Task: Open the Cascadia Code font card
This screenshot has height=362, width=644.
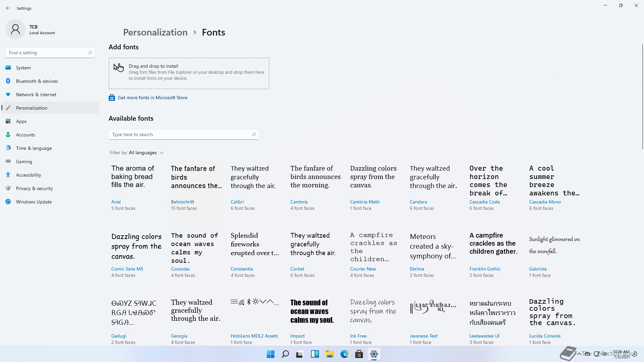Action: (x=495, y=194)
